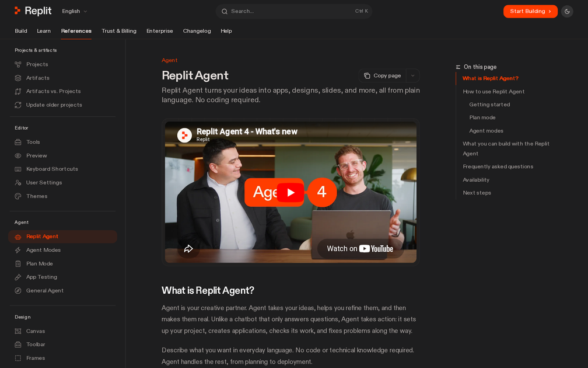Image resolution: width=588 pixels, height=368 pixels.
Task: Open the Build tab
Action: (21, 31)
